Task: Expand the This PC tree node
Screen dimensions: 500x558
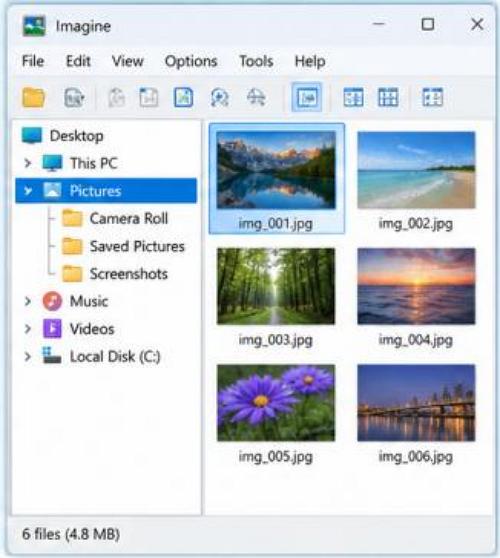Action: click(x=28, y=163)
